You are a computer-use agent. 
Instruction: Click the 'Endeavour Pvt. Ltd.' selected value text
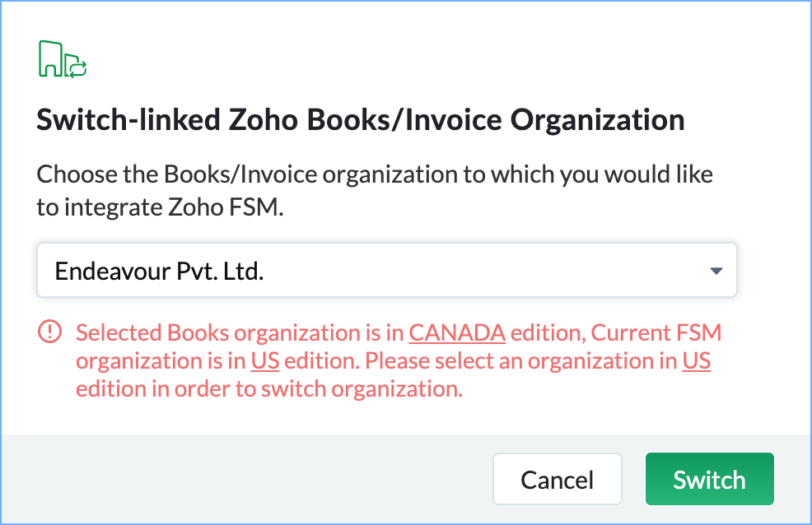[159, 271]
